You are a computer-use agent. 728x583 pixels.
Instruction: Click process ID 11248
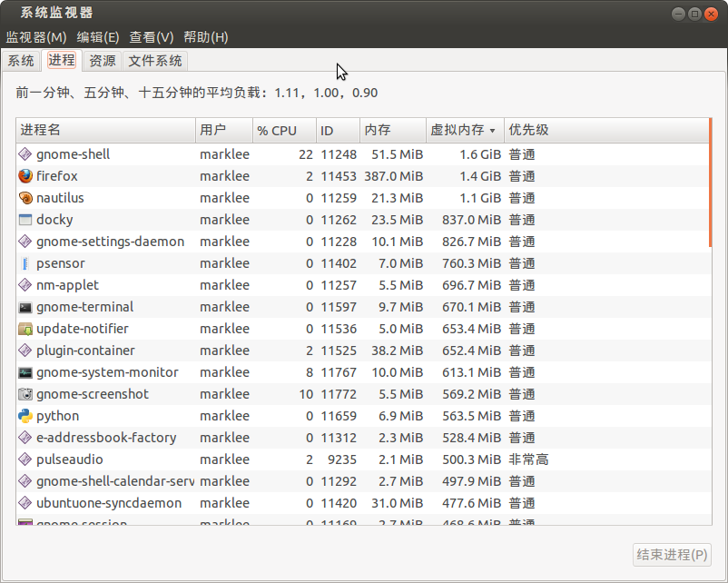(x=339, y=154)
